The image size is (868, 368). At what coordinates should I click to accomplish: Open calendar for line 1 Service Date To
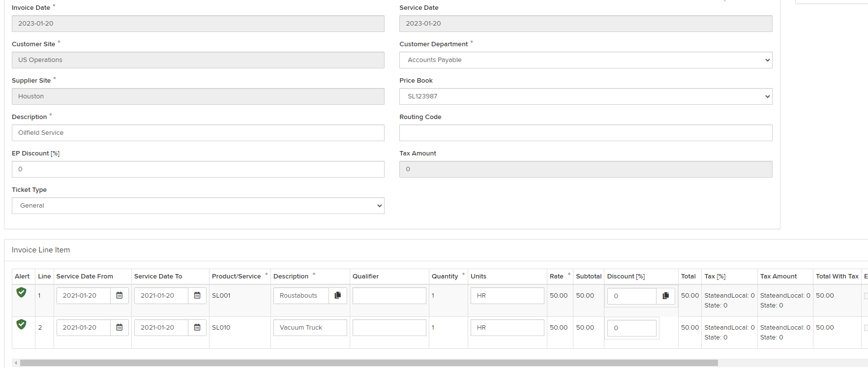pos(197,296)
